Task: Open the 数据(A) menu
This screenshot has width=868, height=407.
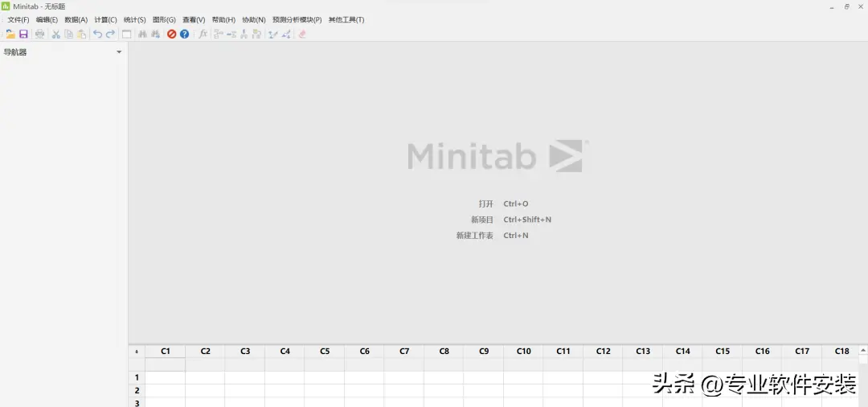Action: [76, 19]
